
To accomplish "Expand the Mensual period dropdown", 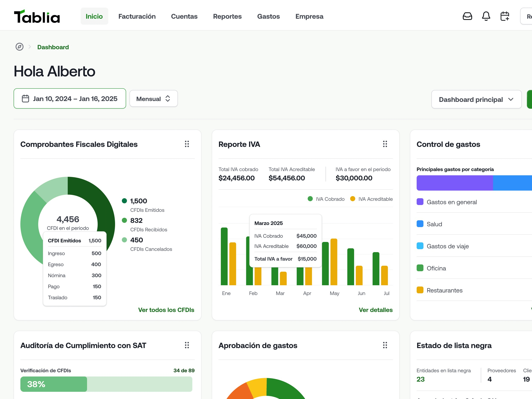I will pos(153,99).
